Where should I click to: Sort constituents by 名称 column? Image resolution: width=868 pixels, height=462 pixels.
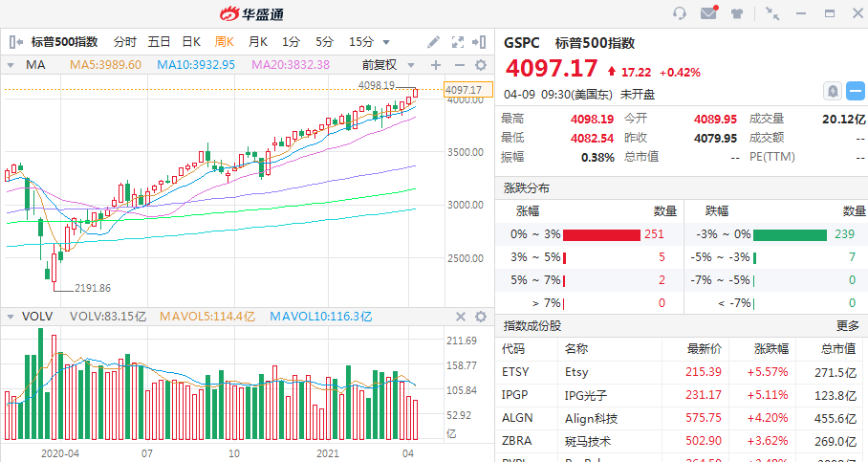click(x=576, y=349)
